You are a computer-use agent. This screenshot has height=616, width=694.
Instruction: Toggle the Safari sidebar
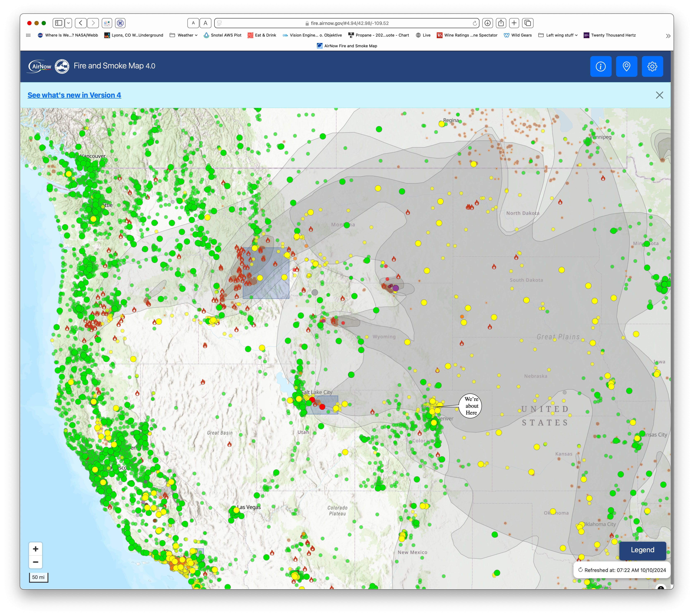[58, 23]
